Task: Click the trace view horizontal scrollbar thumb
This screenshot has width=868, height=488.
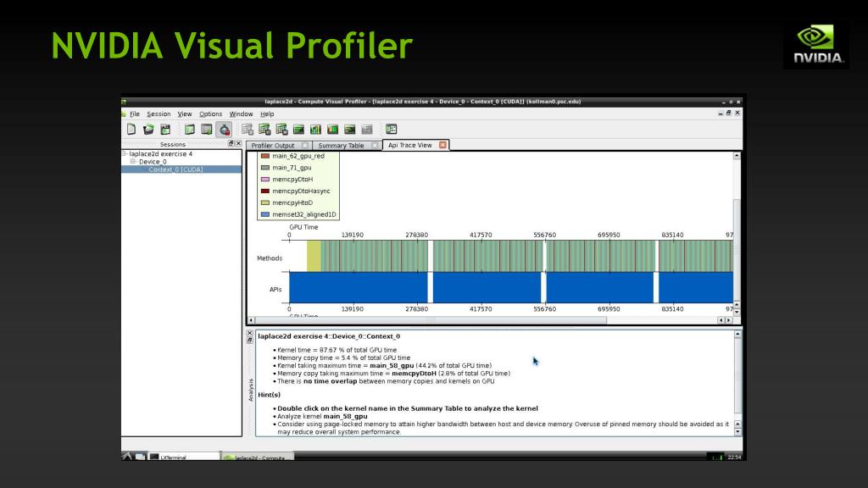Action: pos(431,319)
